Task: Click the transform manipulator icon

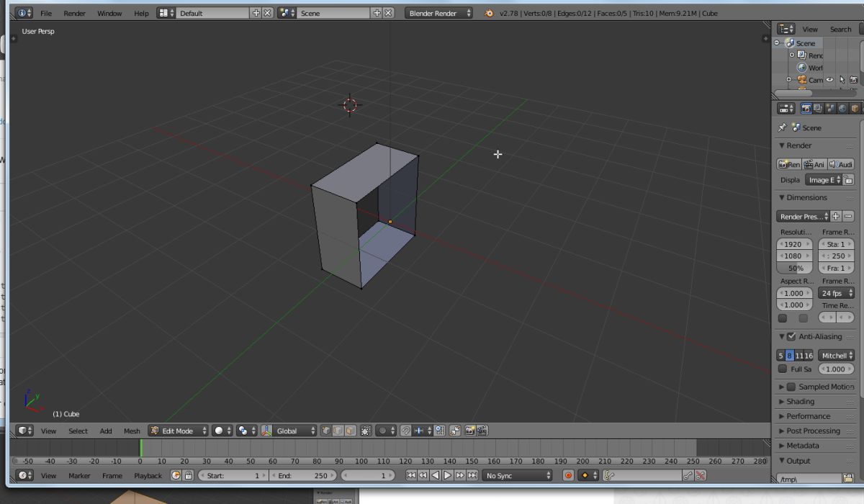Action: coord(267,431)
